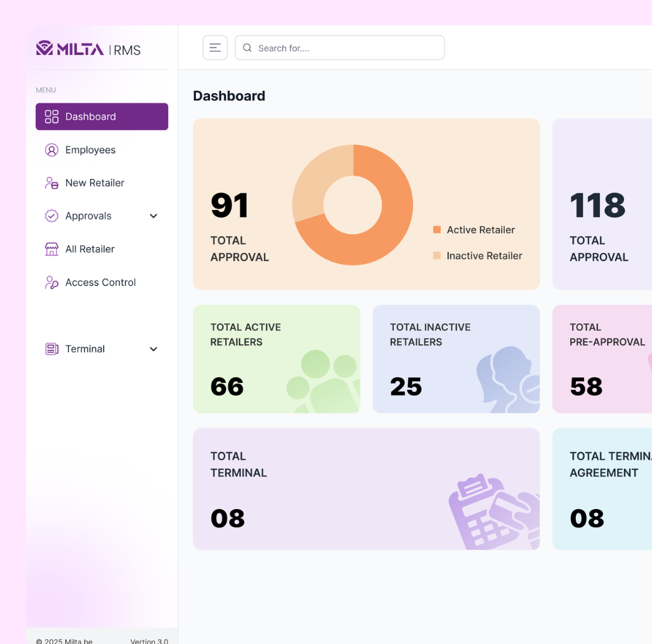652x644 pixels.
Task: Open the Total Terminal card
Action: (367, 489)
